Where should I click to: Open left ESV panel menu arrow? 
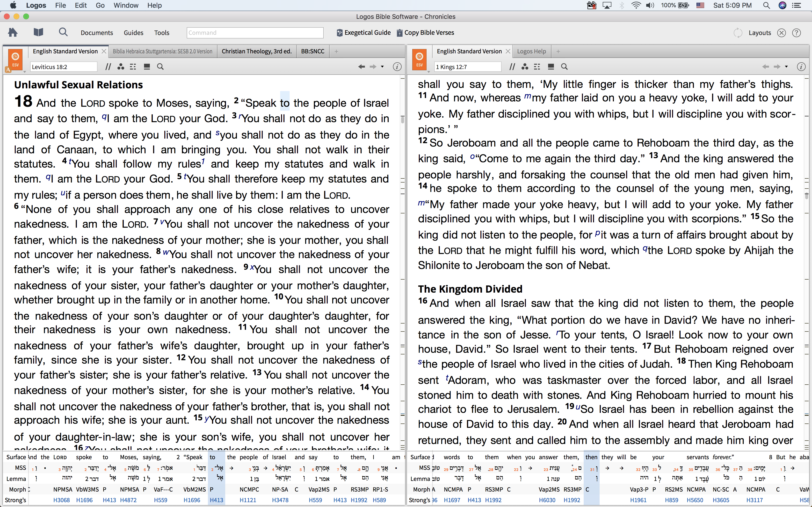coord(24,71)
